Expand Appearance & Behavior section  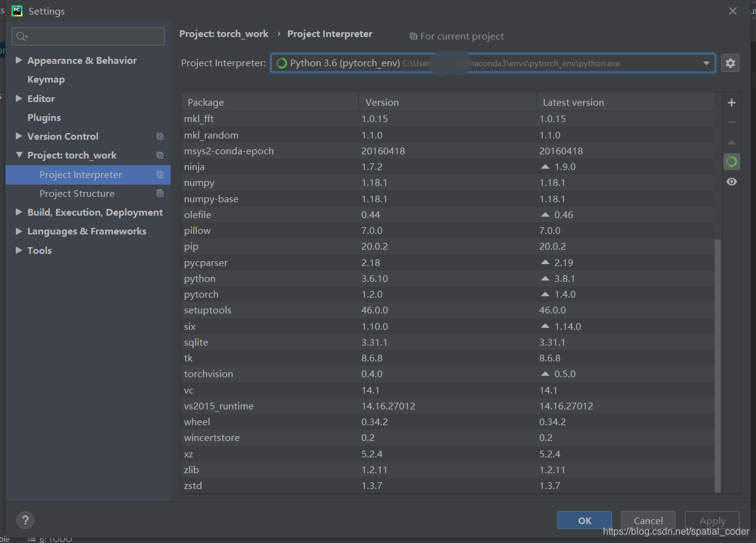click(19, 60)
